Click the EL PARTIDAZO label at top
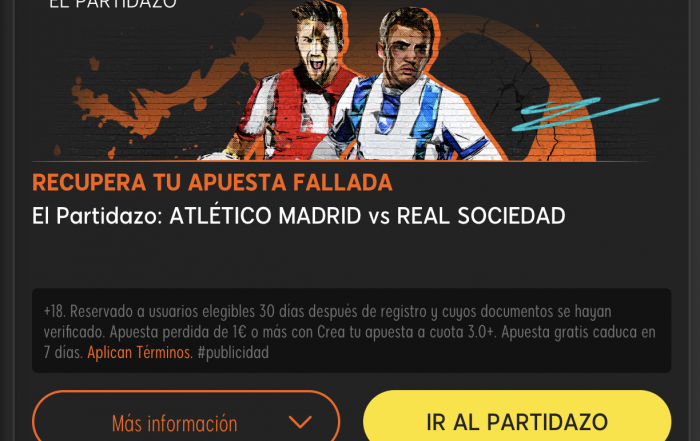The height and width of the screenshot is (441, 700). pyautogui.click(x=113, y=4)
